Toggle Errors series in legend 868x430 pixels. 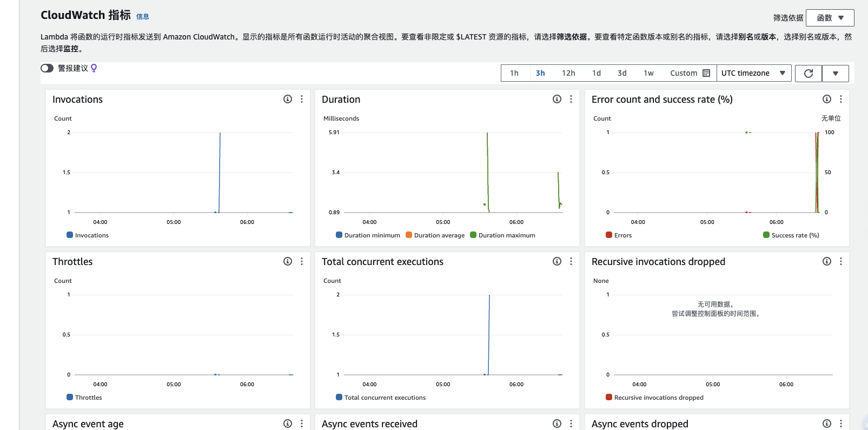point(619,235)
